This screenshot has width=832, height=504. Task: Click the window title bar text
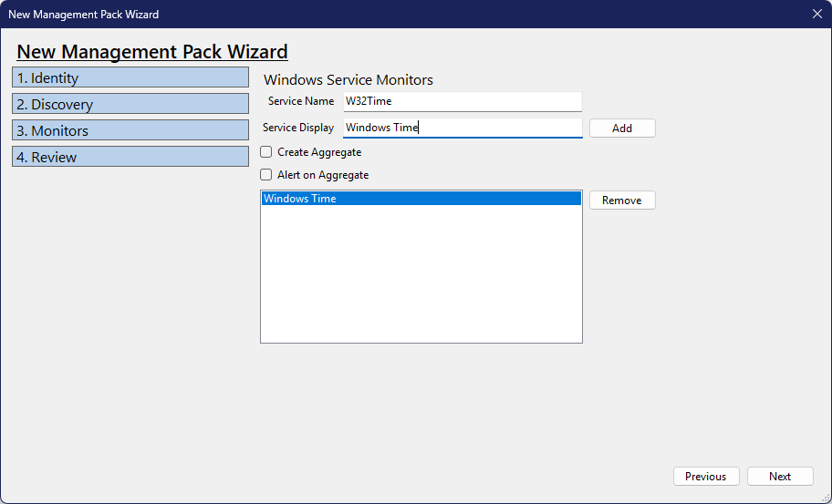click(83, 15)
